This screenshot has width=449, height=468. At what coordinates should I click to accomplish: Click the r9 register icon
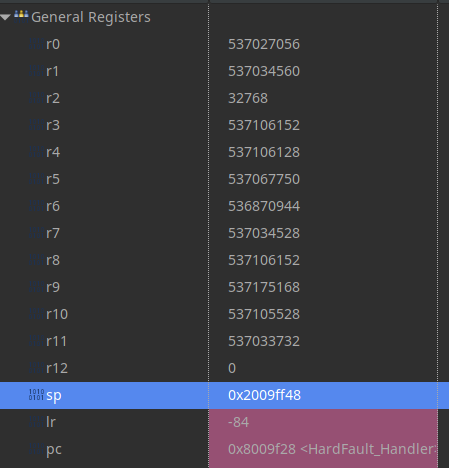pos(36,287)
